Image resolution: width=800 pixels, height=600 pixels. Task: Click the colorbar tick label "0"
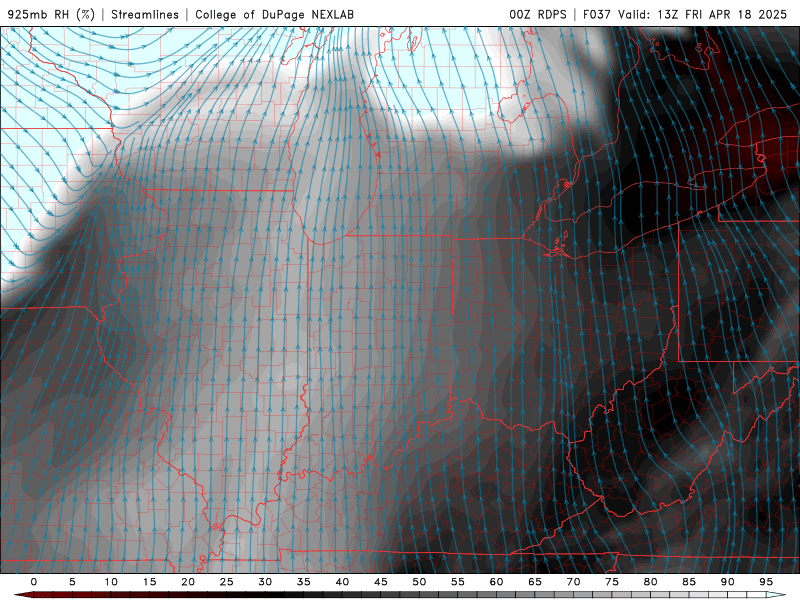pyautogui.click(x=34, y=582)
